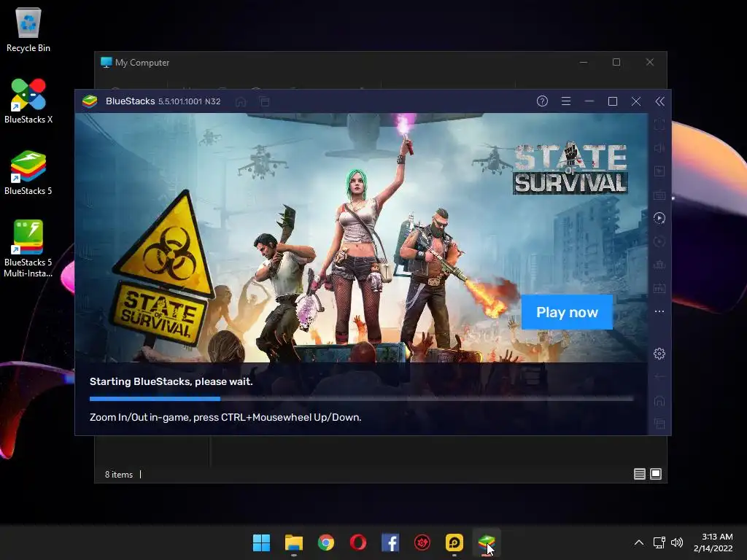Open the BlueStacks hamburger menu
The height and width of the screenshot is (560, 747).
(x=566, y=101)
